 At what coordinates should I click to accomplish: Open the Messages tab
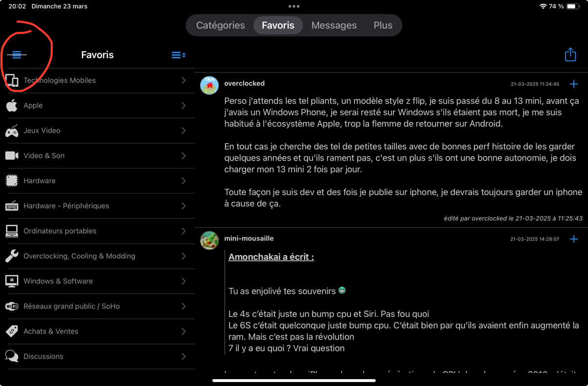pyautogui.click(x=334, y=25)
